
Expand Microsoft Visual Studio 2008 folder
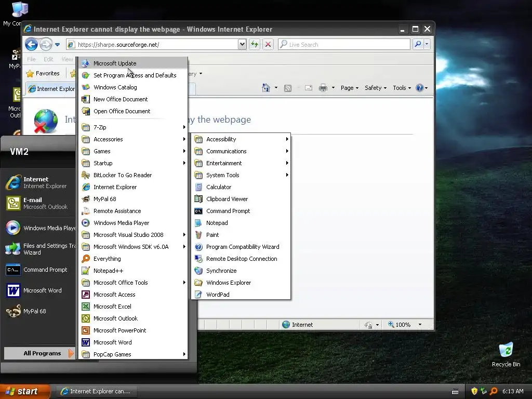(133, 235)
